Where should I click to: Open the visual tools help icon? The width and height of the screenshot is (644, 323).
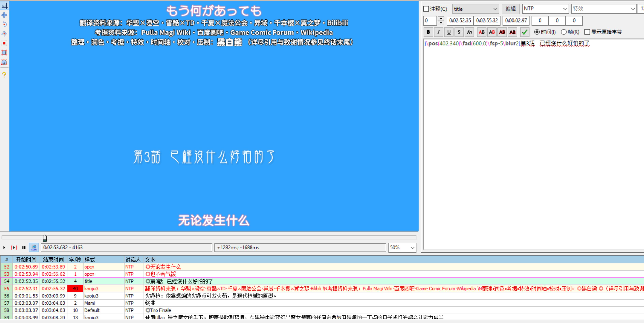(x=4, y=75)
